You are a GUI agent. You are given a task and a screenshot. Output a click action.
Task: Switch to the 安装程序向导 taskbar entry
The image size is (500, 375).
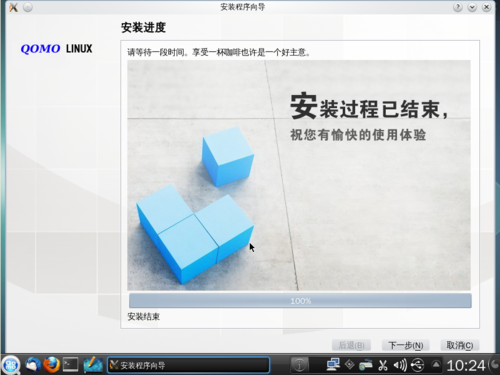188,365
